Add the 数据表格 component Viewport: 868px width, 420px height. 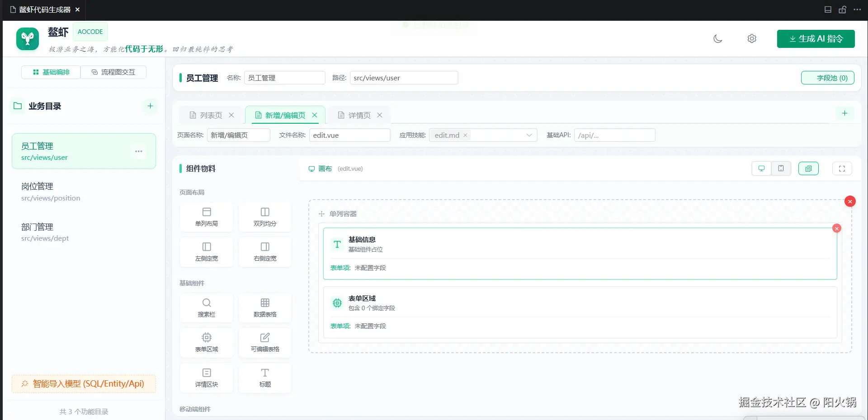265,308
